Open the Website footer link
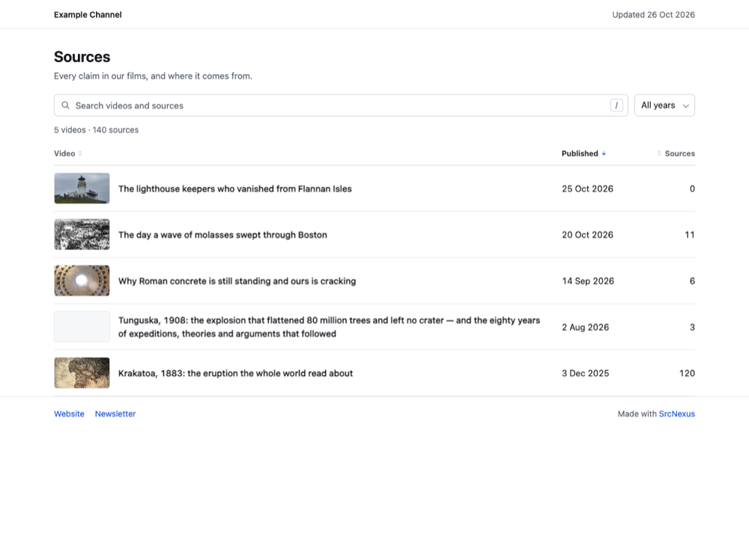 point(69,414)
